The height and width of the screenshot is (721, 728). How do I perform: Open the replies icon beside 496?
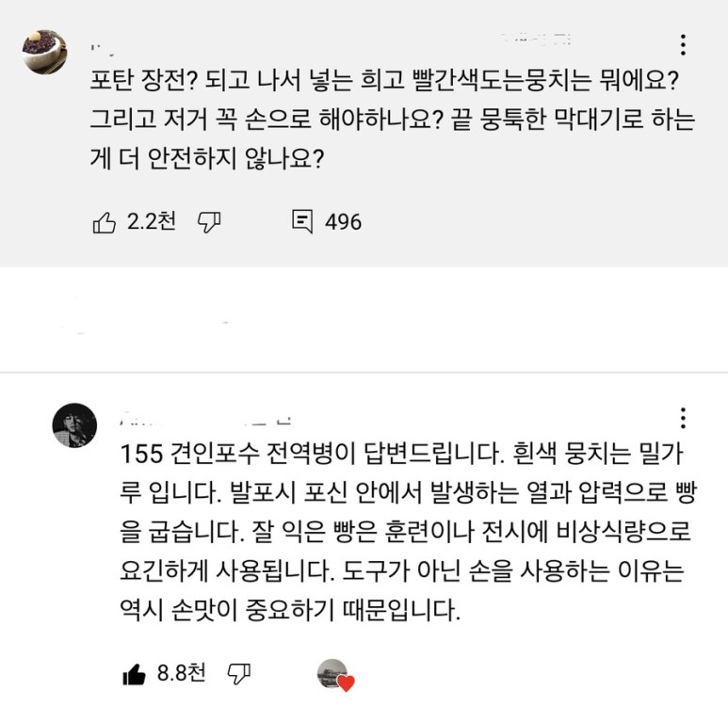coord(302,222)
